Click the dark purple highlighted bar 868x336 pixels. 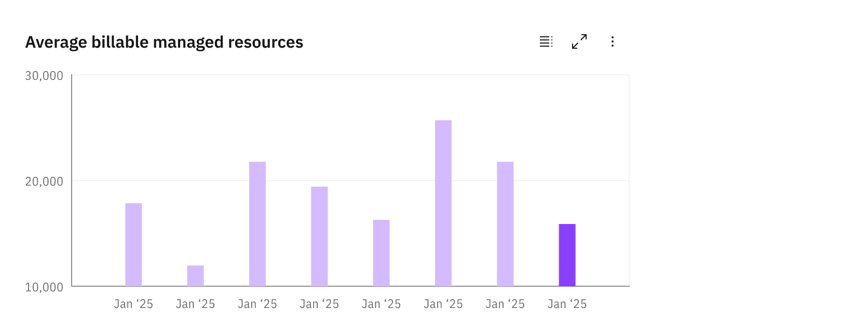[x=567, y=255]
